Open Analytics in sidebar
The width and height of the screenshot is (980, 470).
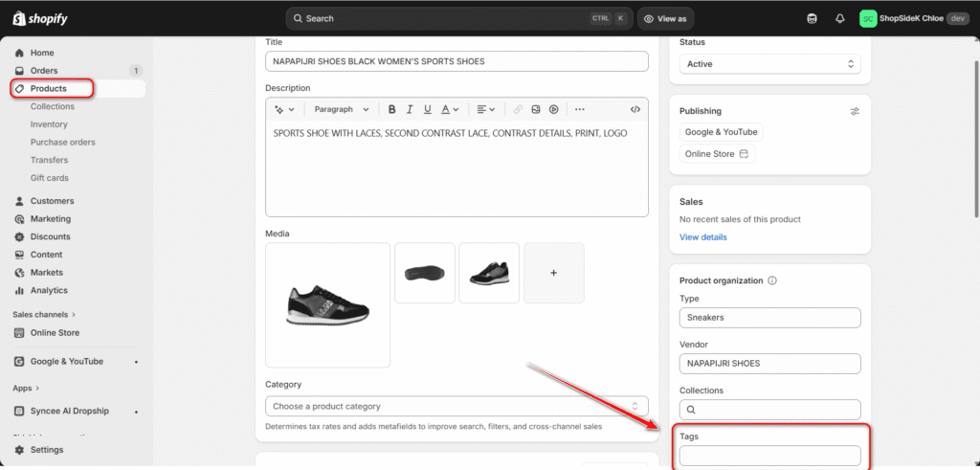[49, 291]
